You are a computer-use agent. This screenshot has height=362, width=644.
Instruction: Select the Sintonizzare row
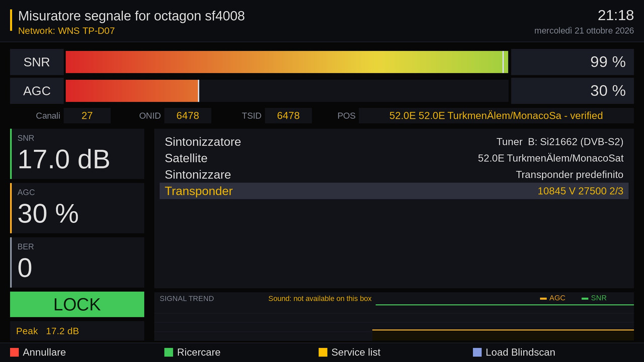coord(394,175)
